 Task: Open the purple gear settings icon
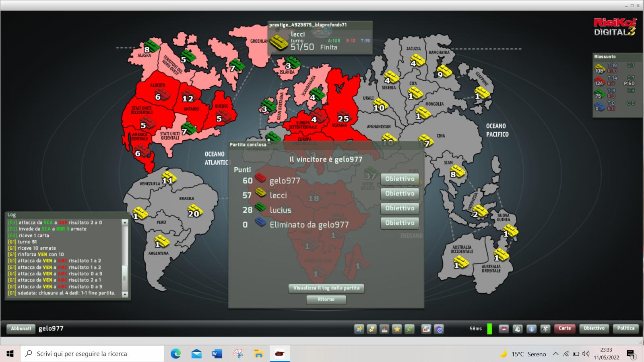click(439, 329)
